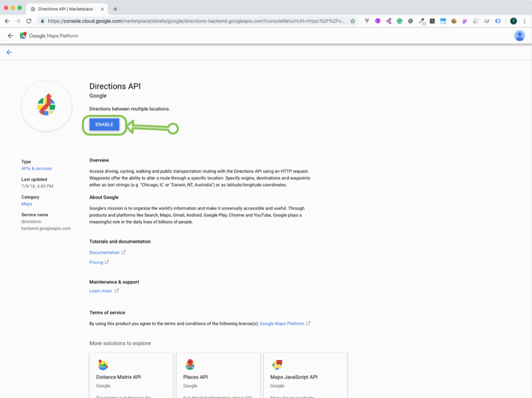This screenshot has width=532, height=398.
Task: Open the gear-shaped extension icon
Action: coord(410,21)
